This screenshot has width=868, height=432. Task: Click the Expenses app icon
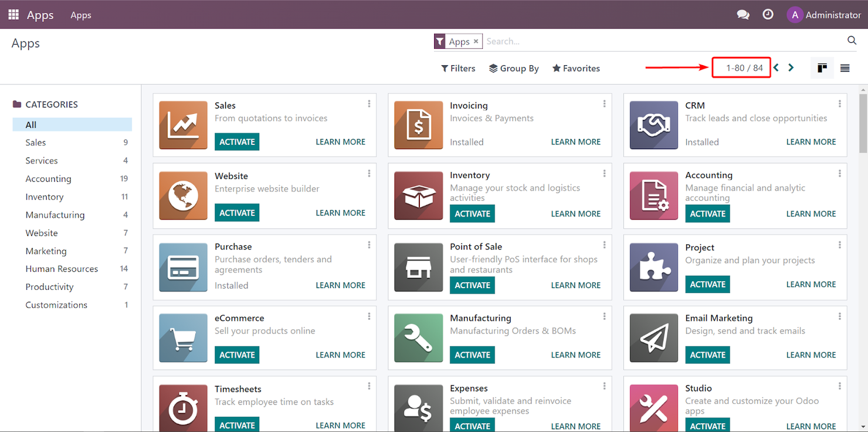point(418,408)
